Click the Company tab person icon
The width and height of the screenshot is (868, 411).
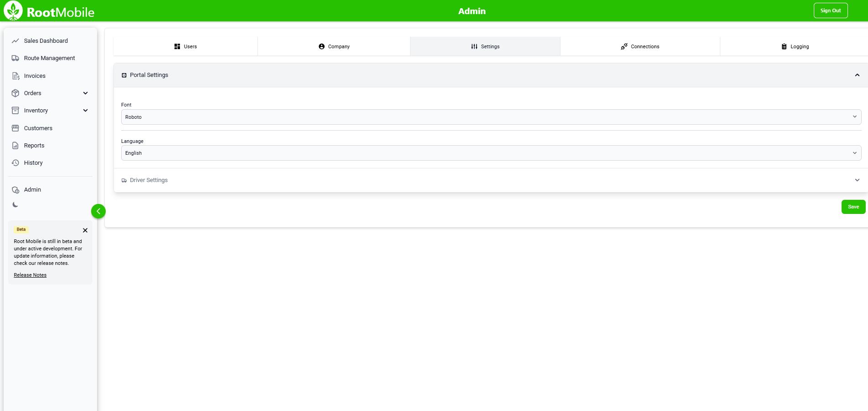click(322, 46)
